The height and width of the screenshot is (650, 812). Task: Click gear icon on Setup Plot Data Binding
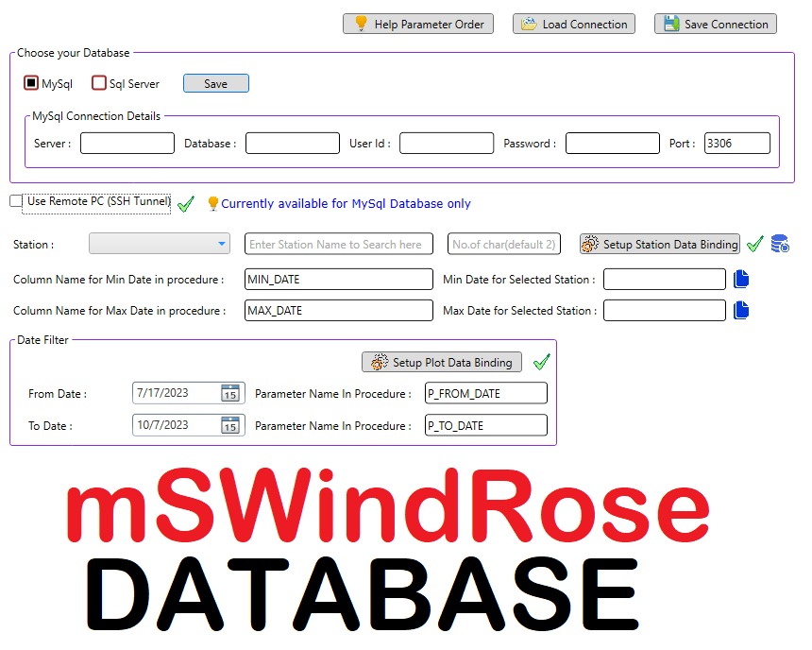point(380,362)
